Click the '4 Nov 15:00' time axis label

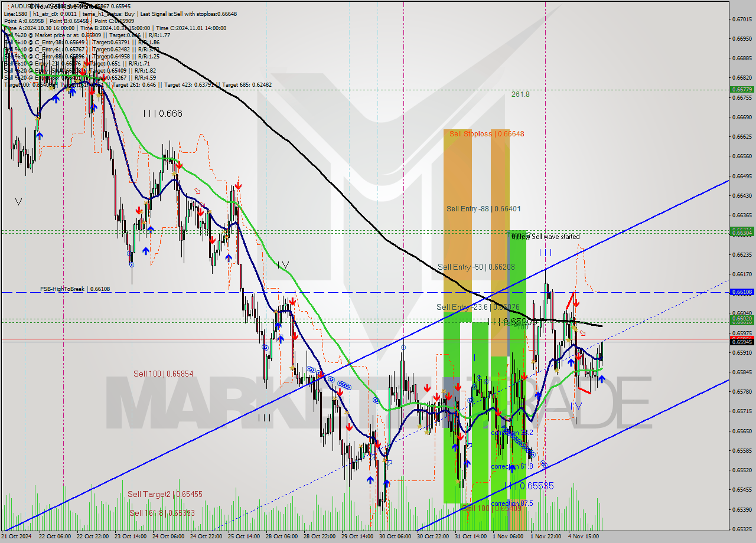(x=583, y=537)
